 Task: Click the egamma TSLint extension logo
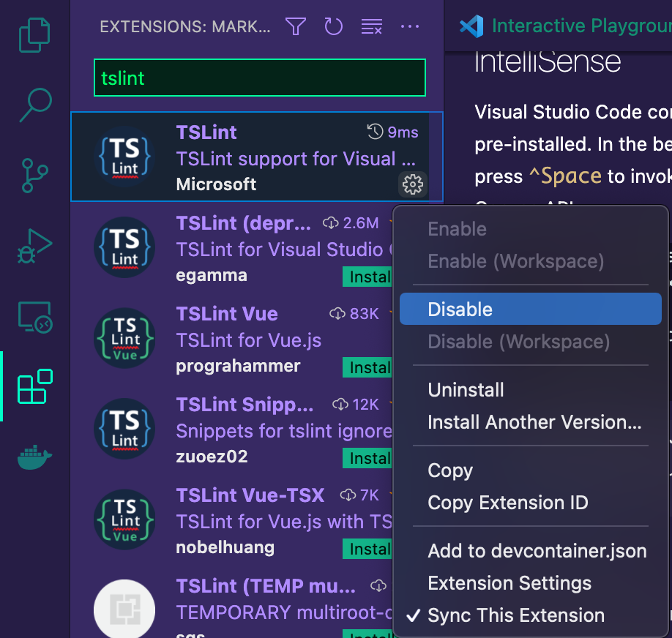(124, 247)
